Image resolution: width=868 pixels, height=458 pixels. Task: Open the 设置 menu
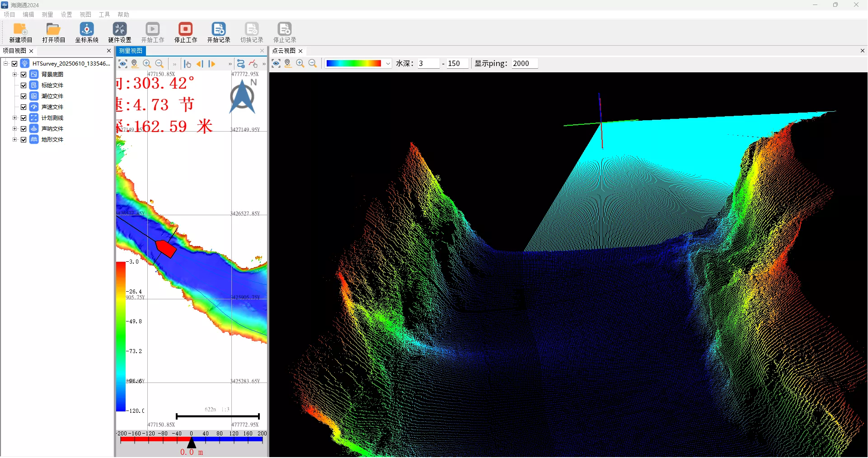pyautogui.click(x=66, y=14)
